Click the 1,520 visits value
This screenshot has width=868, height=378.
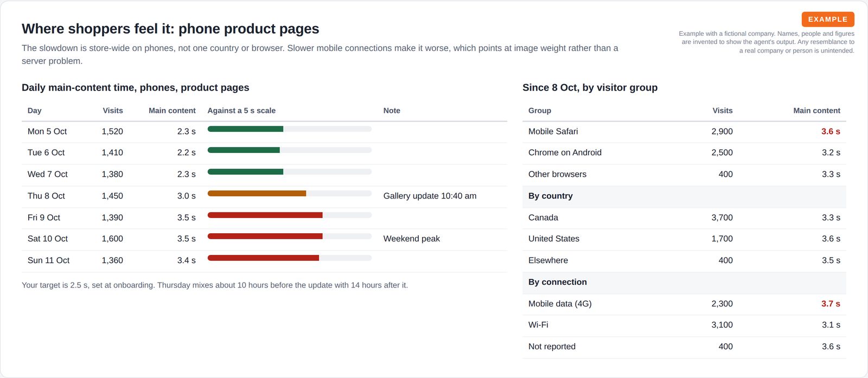coord(112,131)
